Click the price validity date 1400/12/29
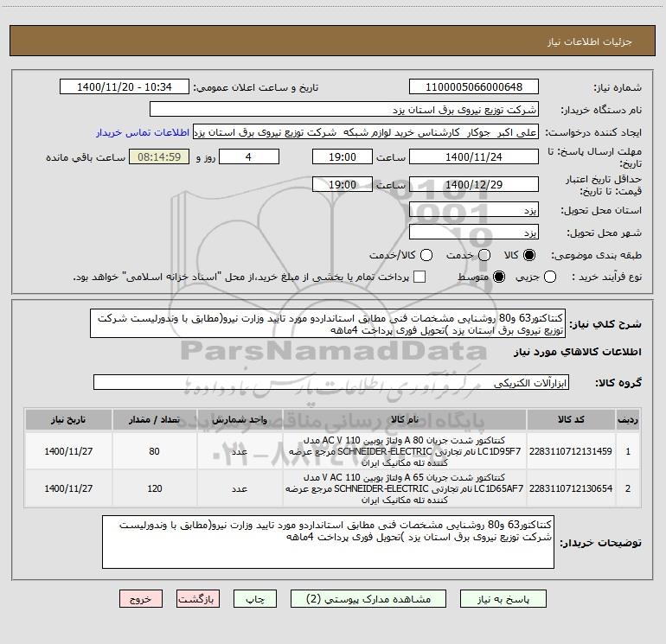This screenshot has width=666, height=644. [x=474, y=185]
